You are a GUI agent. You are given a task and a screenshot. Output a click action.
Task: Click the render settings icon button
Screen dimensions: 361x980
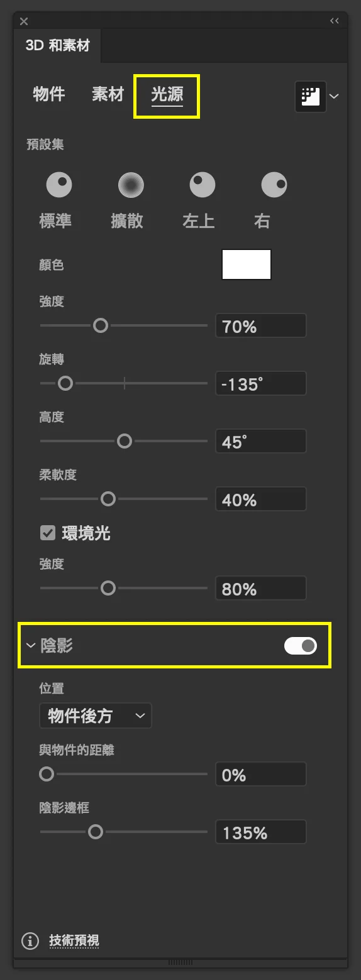[x=311, y=97]
